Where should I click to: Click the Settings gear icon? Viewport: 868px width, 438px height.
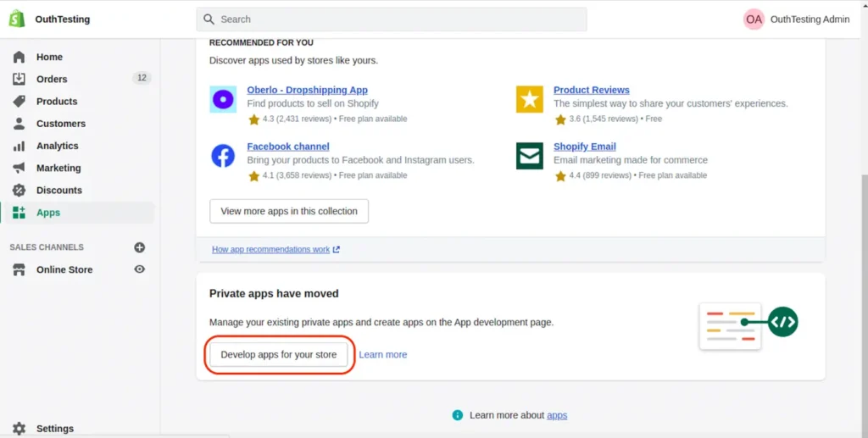point(19,429)
